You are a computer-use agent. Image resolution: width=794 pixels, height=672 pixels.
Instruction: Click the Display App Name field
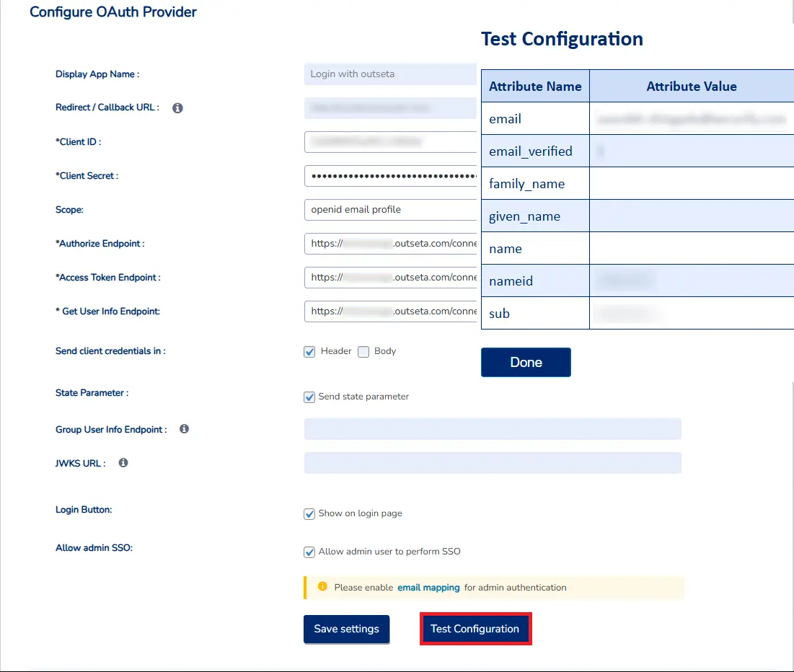390,74
